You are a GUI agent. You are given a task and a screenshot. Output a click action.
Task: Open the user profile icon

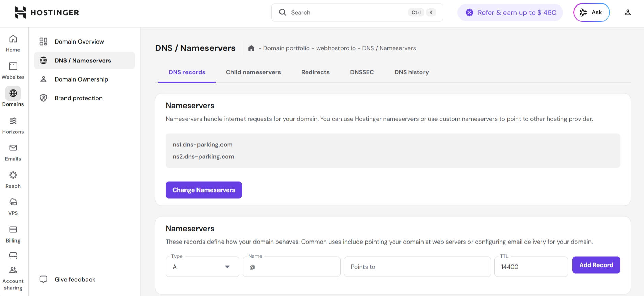click(628, 12)
